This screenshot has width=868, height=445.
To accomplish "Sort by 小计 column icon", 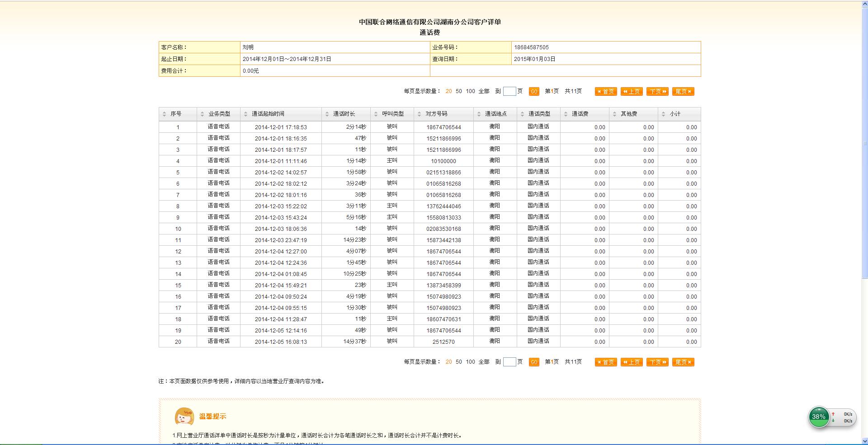I will (x=663, y=114).
